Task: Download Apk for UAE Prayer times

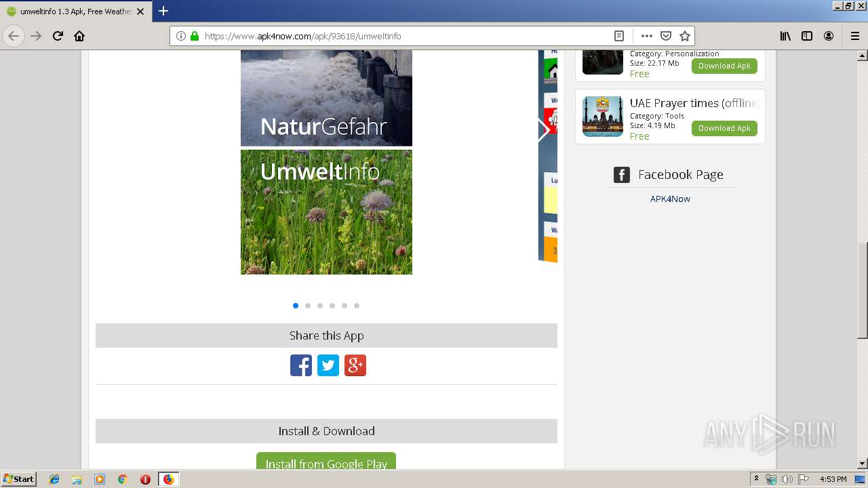Action: (x=724, y=128)
